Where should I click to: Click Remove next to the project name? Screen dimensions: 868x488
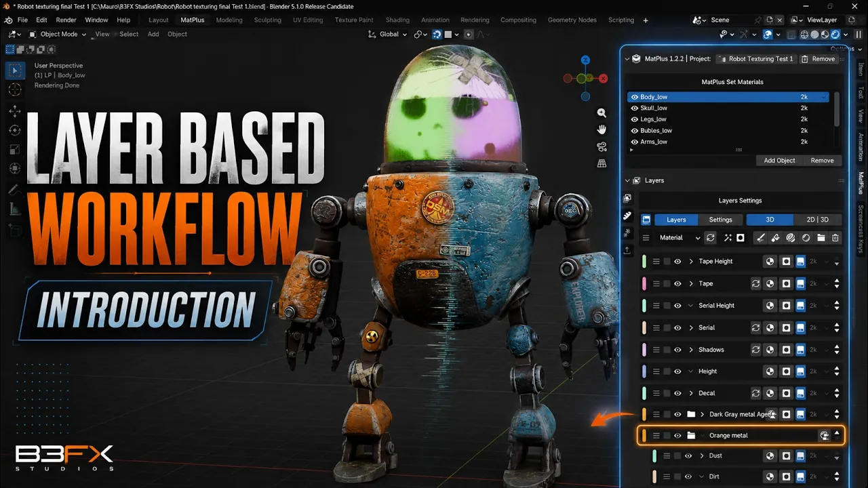(818, 59)
